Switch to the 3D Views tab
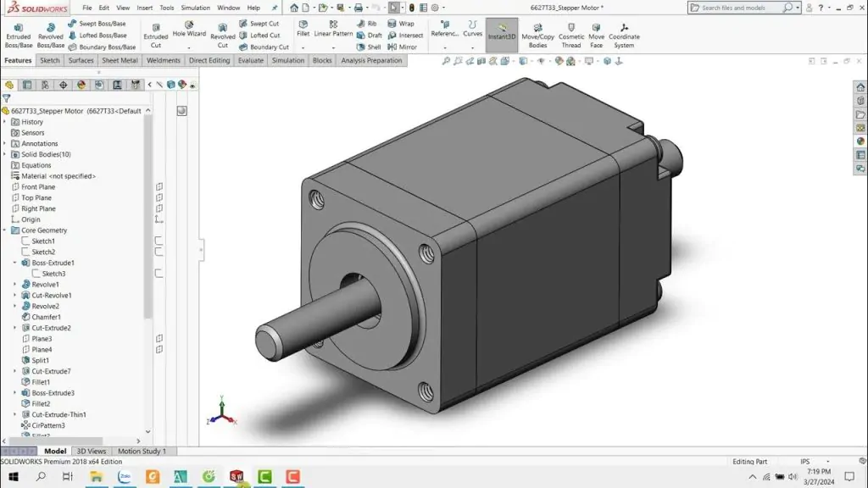 pos(92,451)
